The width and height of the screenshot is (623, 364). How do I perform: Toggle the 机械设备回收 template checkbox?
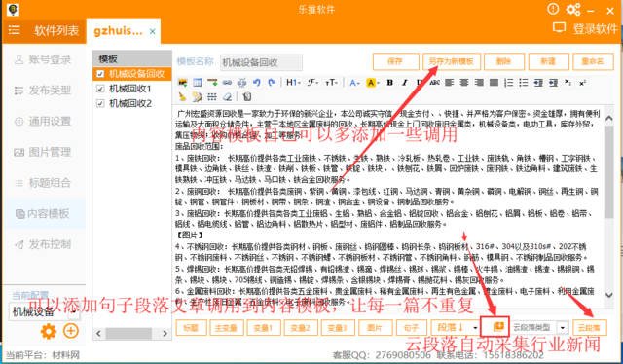coord(100,74)
